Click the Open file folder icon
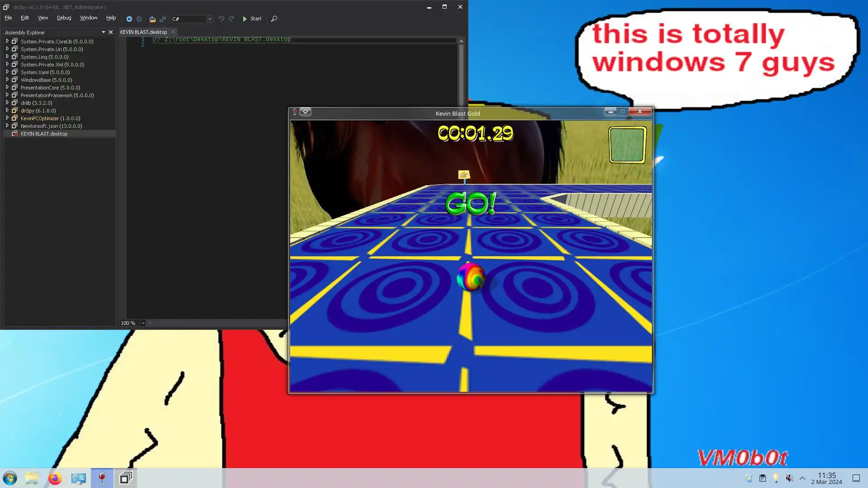This screenshot has width=868, height=488. pyautogui.click(x=152, y=19)
